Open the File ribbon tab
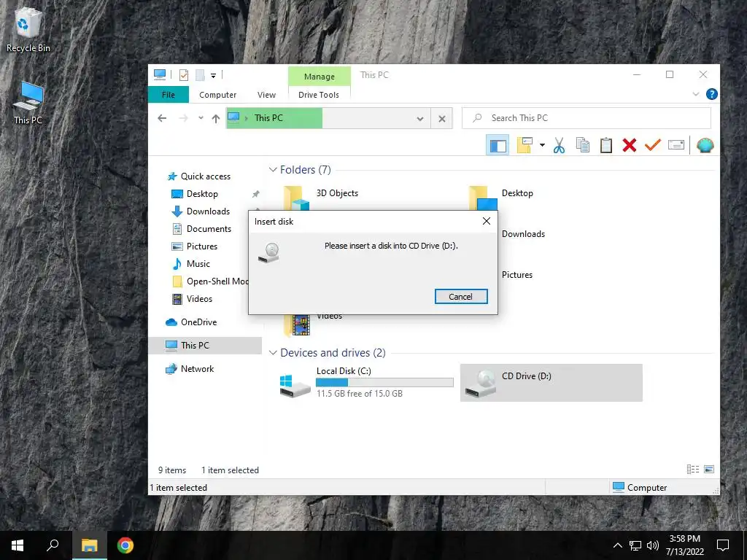The width and height of the screenshot is (747, 560). point(169,95)
